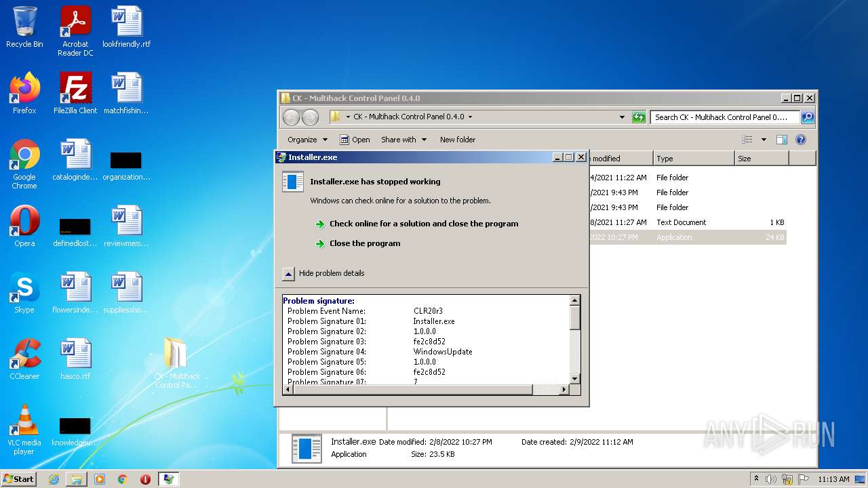The width and height of the screenshot is (868, 488).
Task: Select the knowledgeu file icon
Action: [75, 432]
